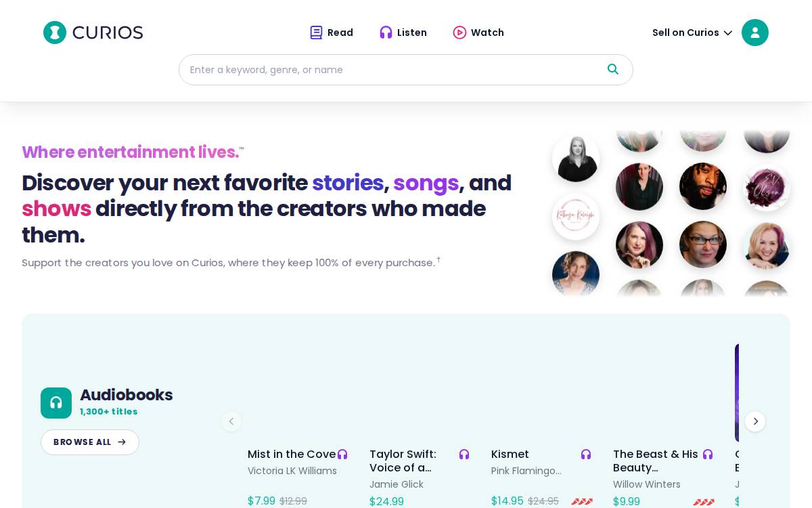Viewport: 812px width, 508px height.
Task: Click the Listen headphones icon in navigation
Action: [386, 33]
